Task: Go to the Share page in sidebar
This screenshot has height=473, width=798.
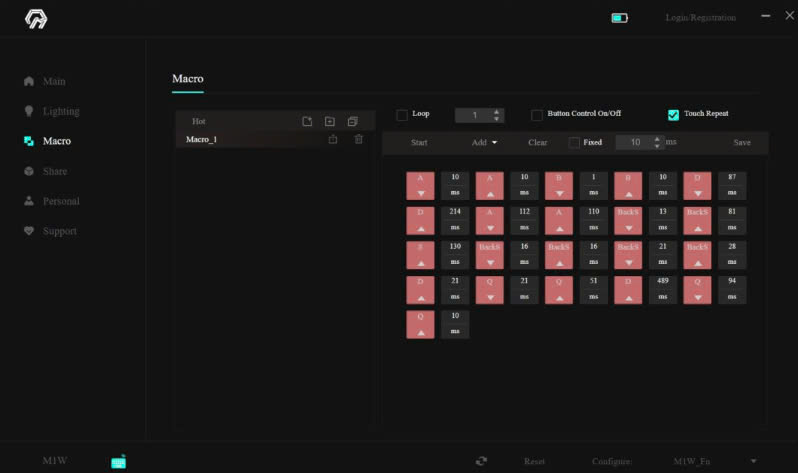Action: click(x=54, y=171)
